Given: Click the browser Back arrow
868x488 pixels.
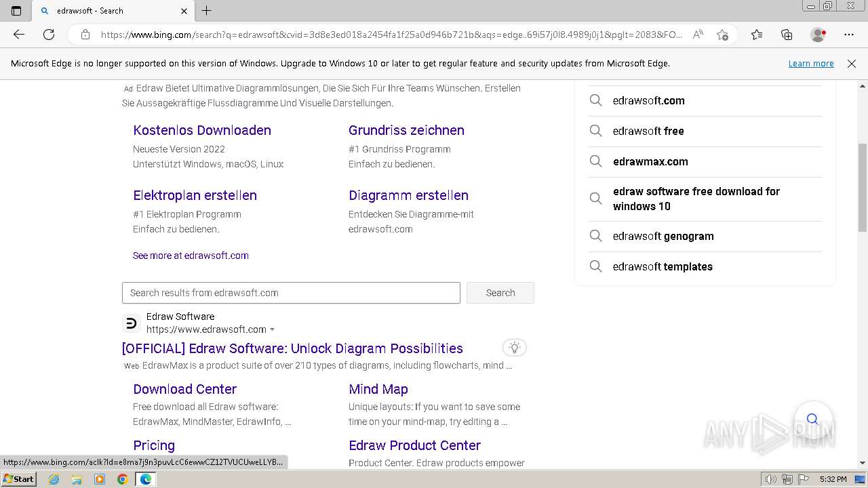Looking at the screenshot, I should point(19,35).
